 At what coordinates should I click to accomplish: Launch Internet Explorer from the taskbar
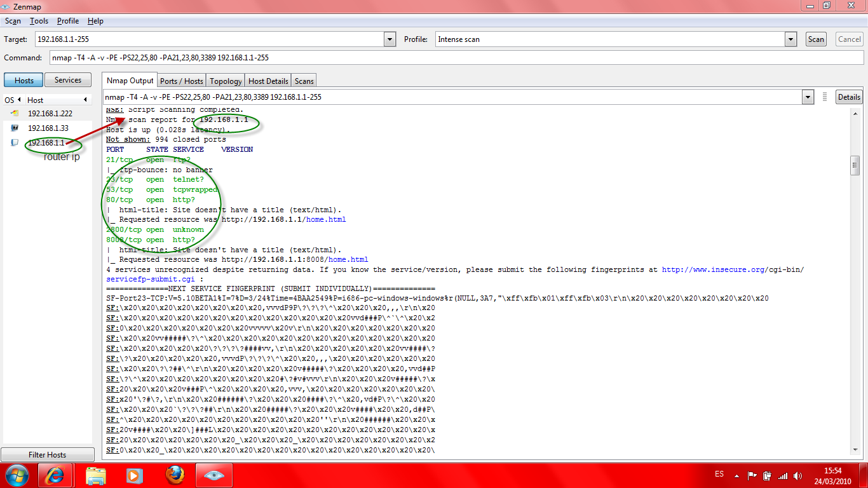click(55, 475)
